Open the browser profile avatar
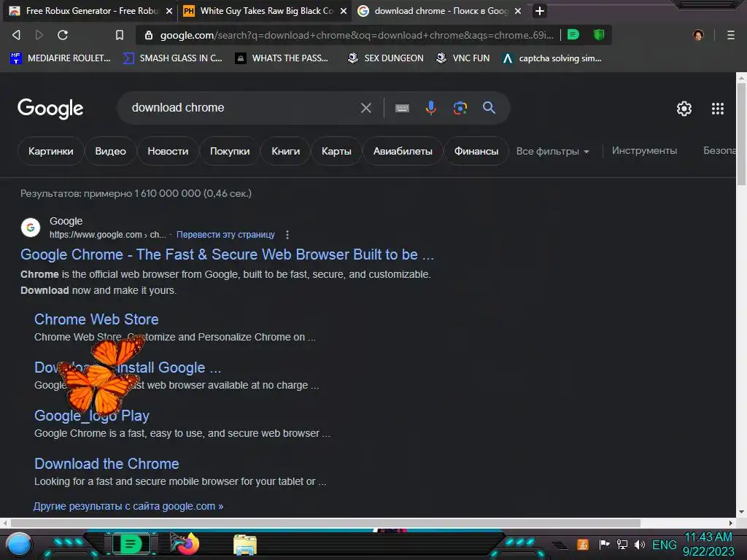The height and width of the screenshot is (560, 747). 698,35
